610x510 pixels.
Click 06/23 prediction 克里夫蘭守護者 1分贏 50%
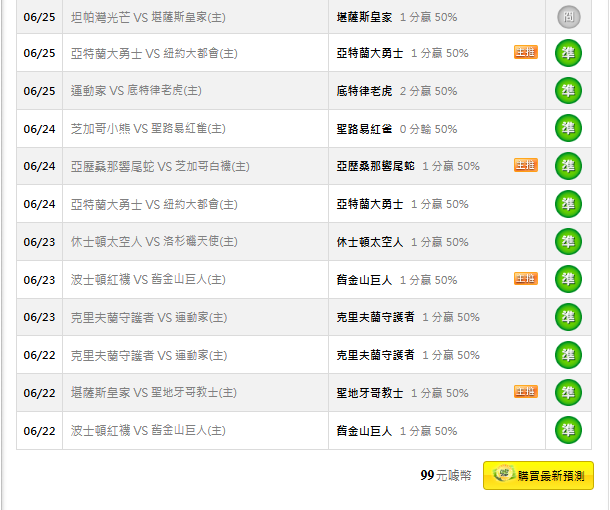click(408, 317)
